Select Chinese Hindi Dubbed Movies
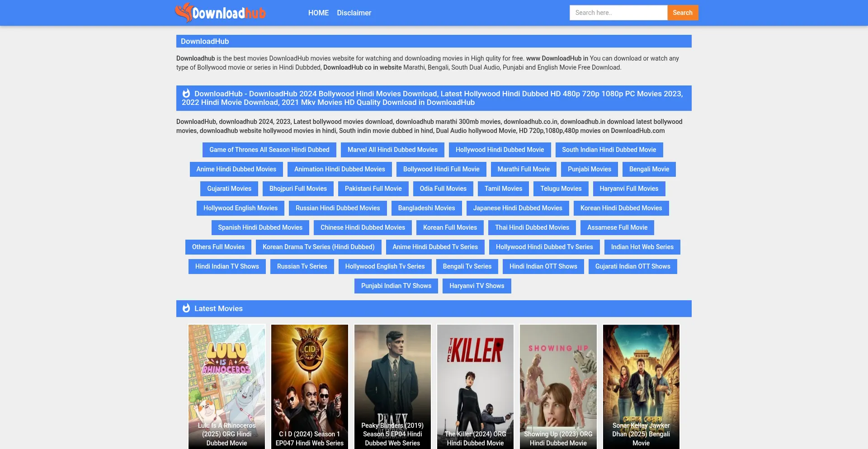The width and height of the screenshot is (868, 449). coord(363,227)
